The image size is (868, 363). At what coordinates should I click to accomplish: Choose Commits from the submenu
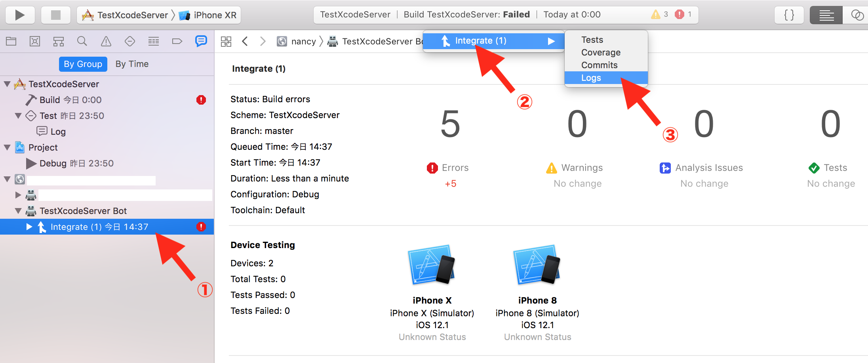(x=606, y=65)
